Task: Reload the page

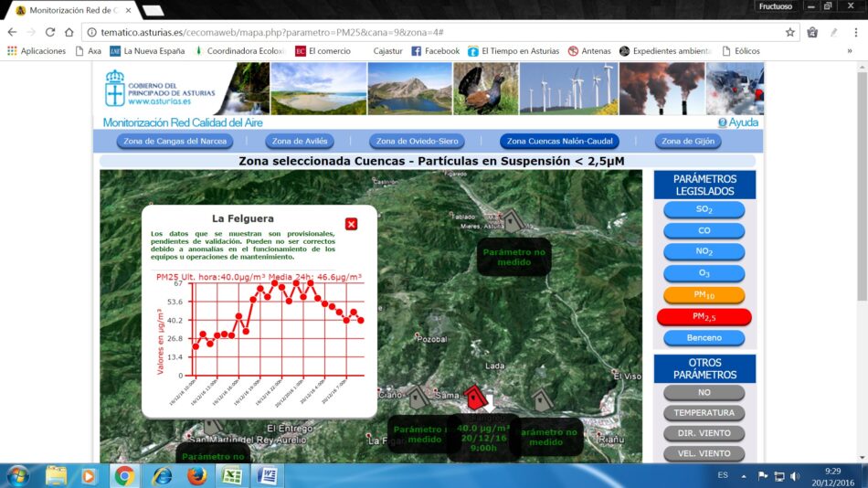Action: pyautogui.click(x=50, y=32)
